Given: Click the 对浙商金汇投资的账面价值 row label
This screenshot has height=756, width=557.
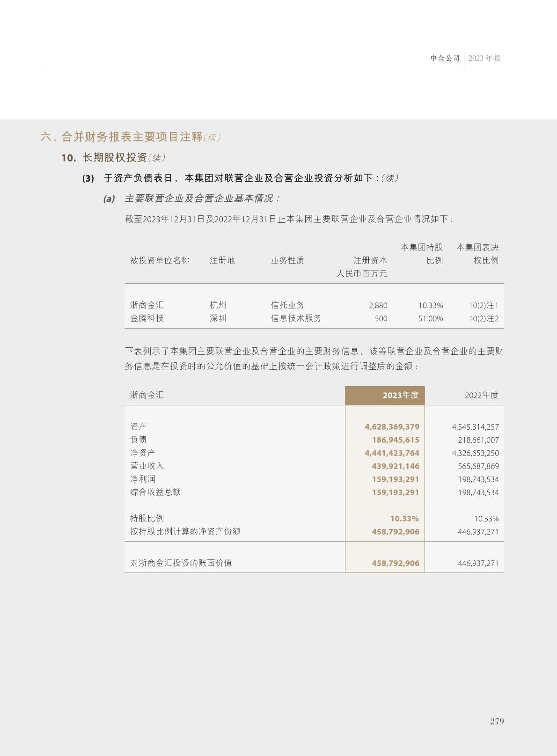Looking at the screenshot, I should click(181, 563).
